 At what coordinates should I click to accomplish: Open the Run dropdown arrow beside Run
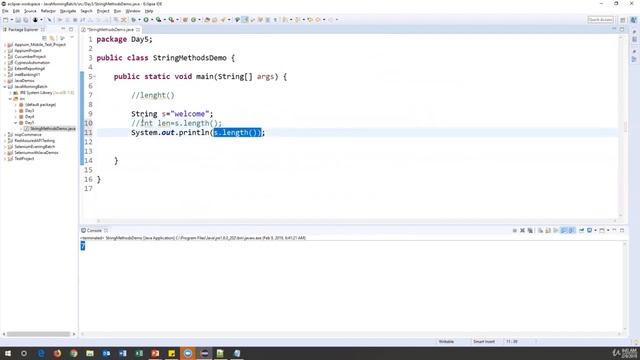(x=151, y=20)
